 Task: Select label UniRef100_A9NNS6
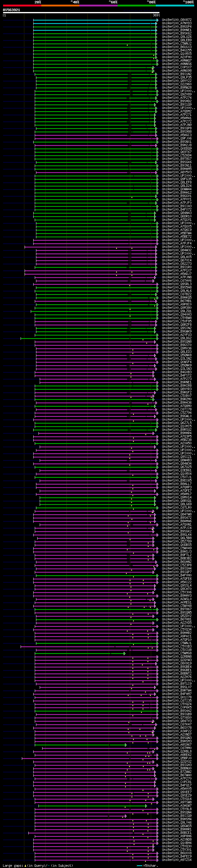[x=177, y=64]
